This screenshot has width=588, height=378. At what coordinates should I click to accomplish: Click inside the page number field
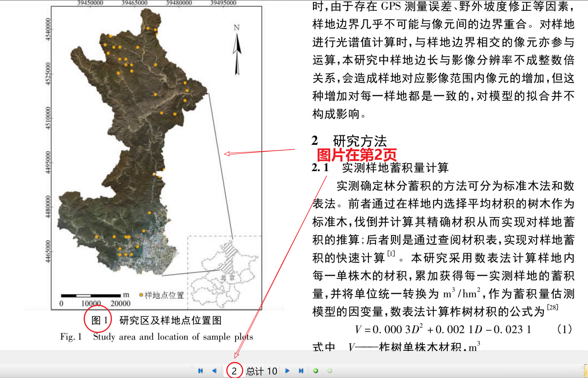(x=234, y=371)
